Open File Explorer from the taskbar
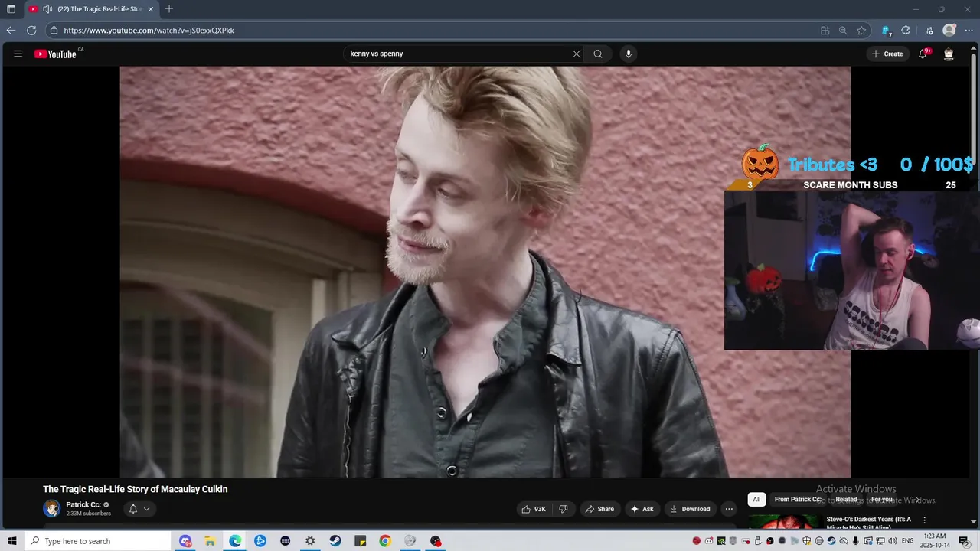 coord(210,541)
